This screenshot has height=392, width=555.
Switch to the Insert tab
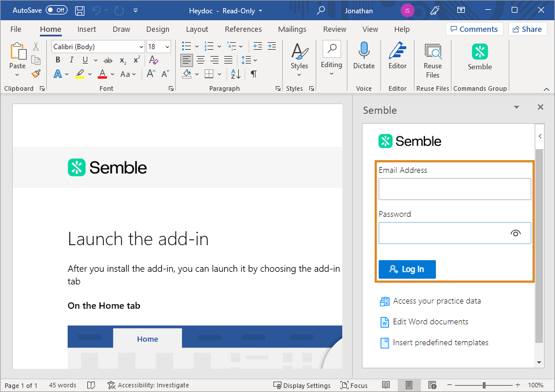coord(86,29)
